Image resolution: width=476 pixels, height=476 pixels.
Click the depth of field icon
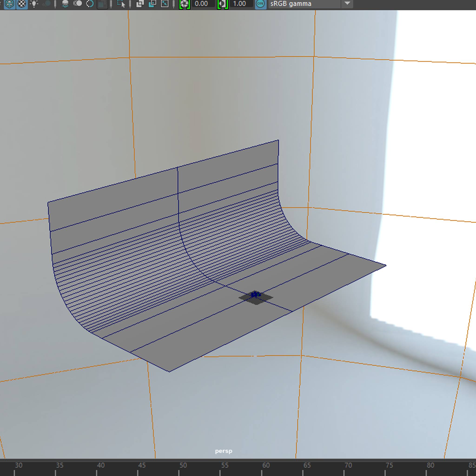(x=102, y=4)
